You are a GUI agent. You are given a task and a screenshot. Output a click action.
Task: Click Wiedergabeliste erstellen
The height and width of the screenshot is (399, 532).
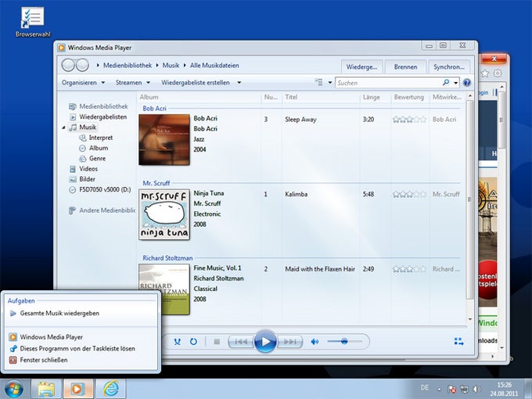196,82
